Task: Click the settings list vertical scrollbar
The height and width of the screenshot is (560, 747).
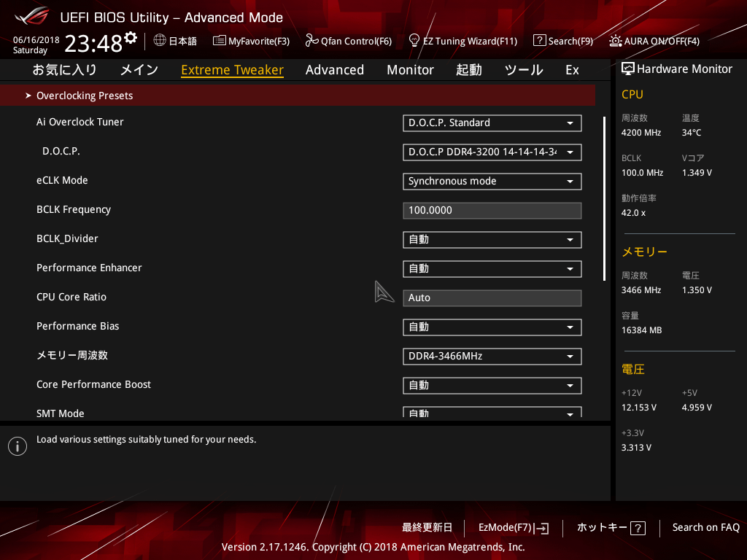Action: (604, 198)
